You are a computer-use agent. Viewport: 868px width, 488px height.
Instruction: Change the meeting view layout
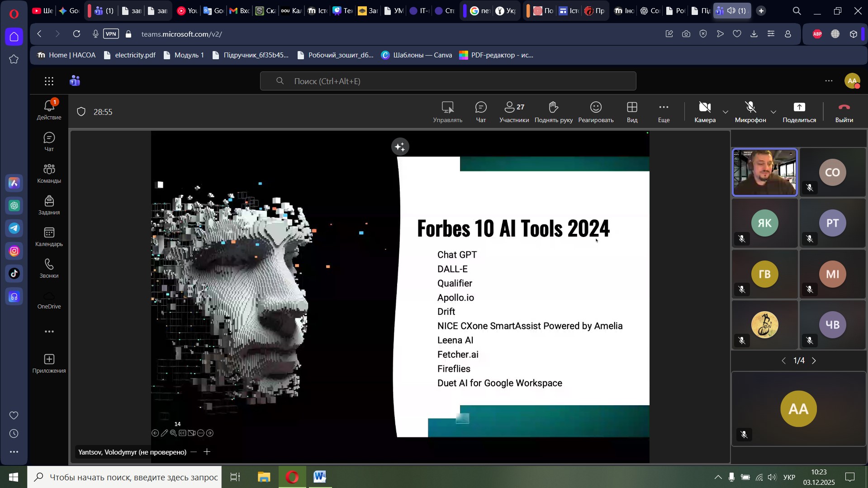click(631, 112)
